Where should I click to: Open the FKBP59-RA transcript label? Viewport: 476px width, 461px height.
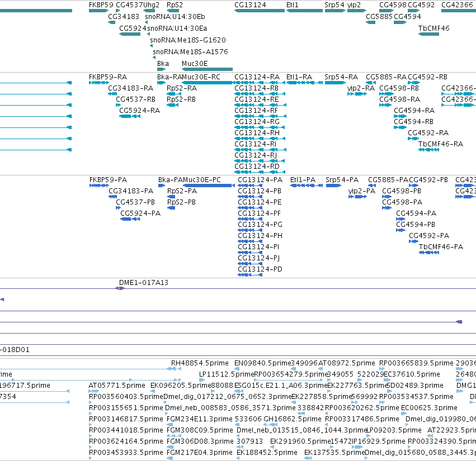tap(108, 77)
